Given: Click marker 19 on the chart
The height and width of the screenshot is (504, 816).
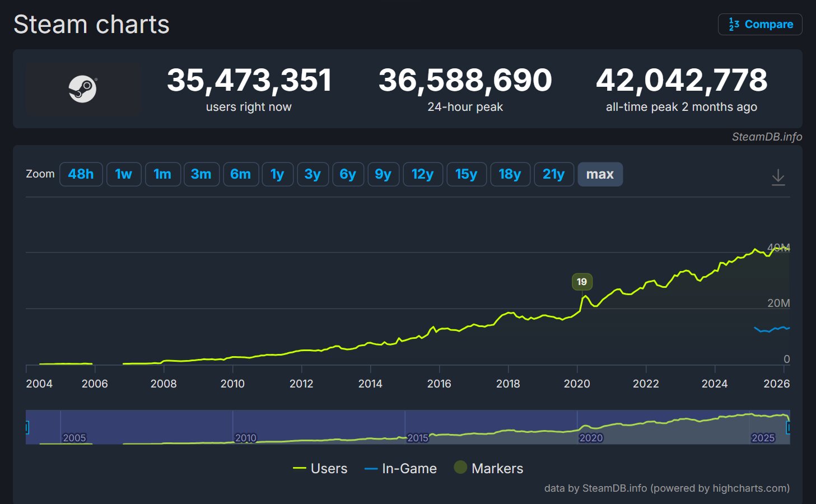Looking at the screenshot, I should (x=582, y=282).
